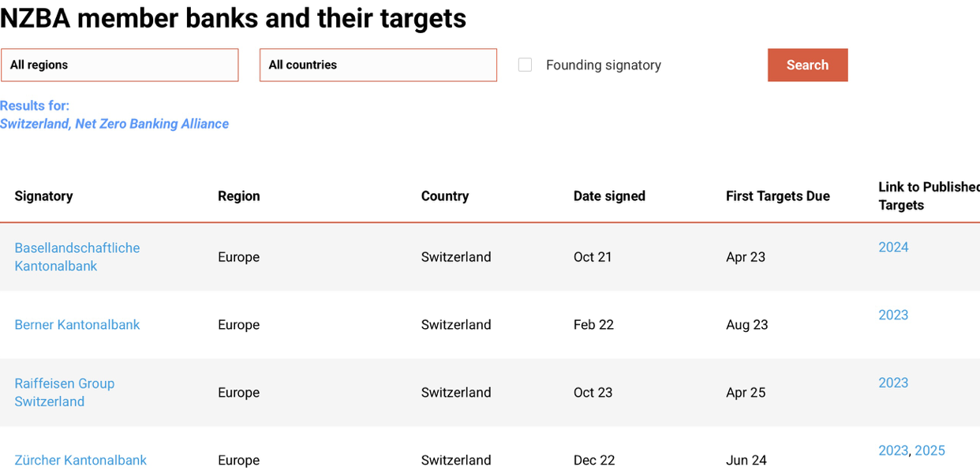980x470 pixels.
Task: Open Zürcher Kantonalbank signatory link
Action: (80, 461)
